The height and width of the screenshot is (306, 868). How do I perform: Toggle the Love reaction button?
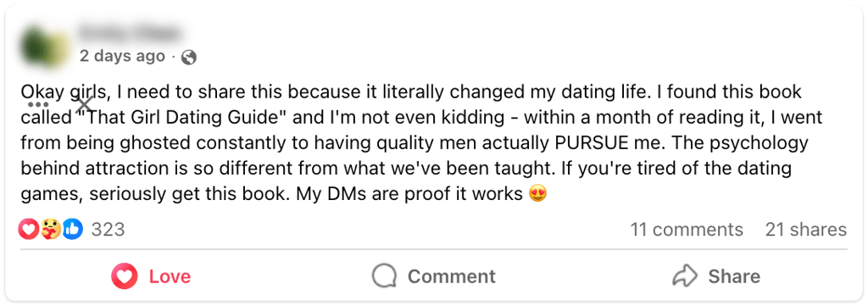pyautogui.click(x=151, y=276)
